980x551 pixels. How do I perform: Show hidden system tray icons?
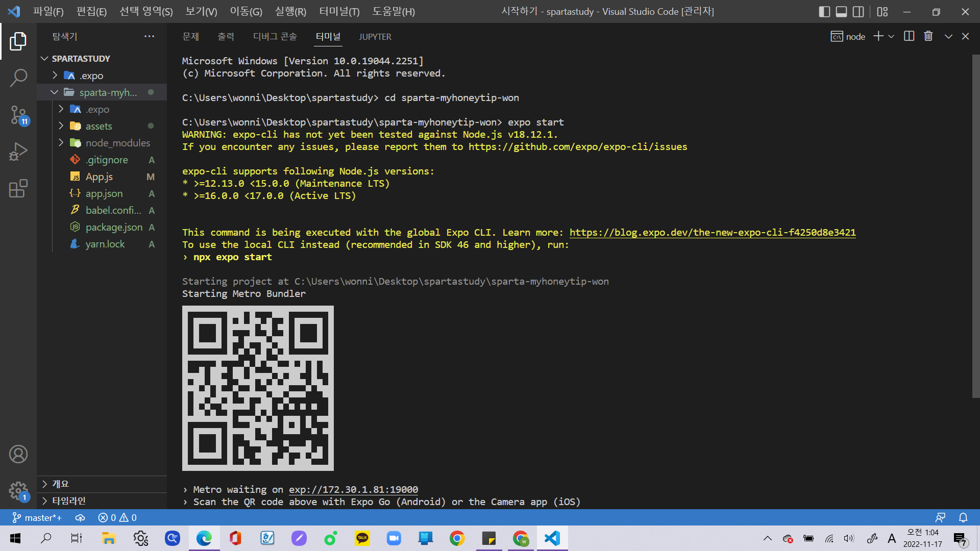click(767, 538)
